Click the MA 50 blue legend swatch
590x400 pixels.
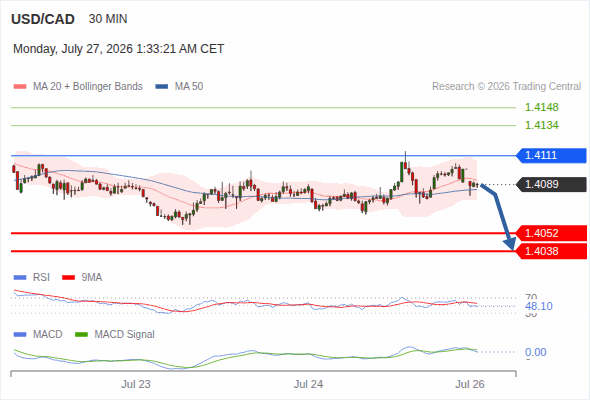coord(162,87)
